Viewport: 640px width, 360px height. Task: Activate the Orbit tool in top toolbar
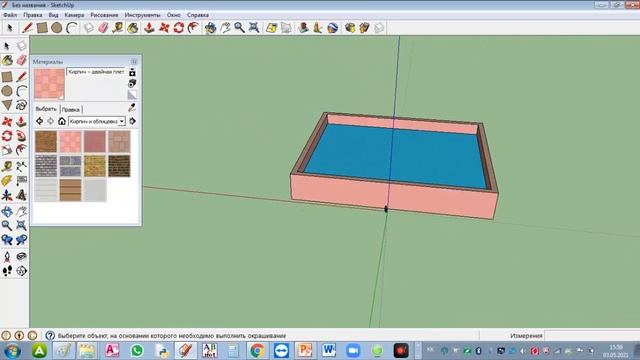pos(210,28)
